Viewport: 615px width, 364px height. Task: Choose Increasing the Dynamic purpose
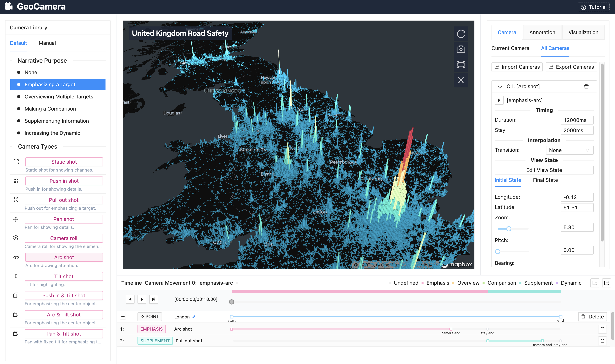(x=52, y=133)
